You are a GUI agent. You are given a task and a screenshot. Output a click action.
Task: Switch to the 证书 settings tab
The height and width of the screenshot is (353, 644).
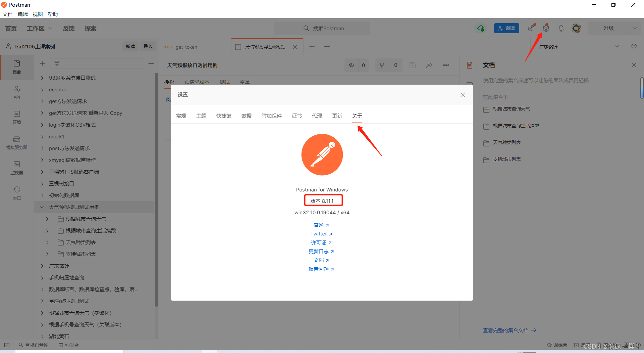point(297,116)
